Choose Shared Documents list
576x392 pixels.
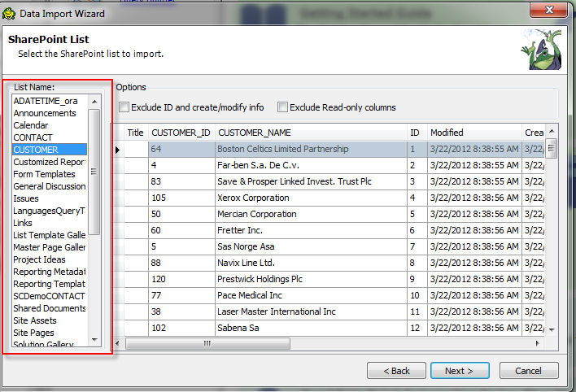point(50,308)
